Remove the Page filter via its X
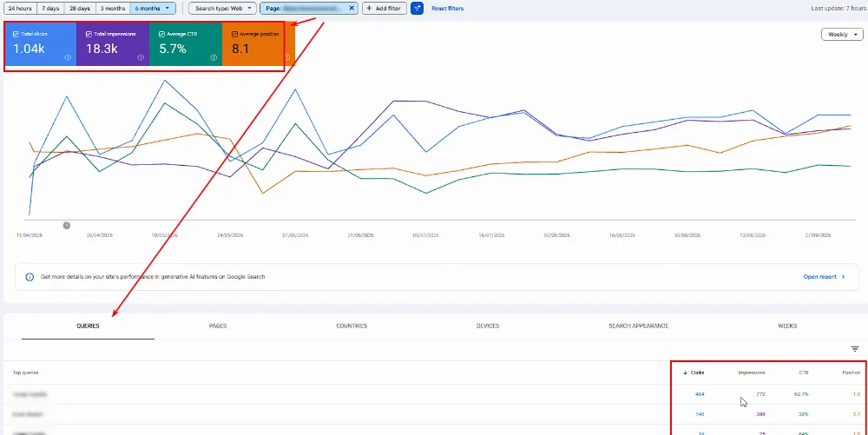Image resolution: width=868 pixels, height=435 pixels. pos(352,9)
